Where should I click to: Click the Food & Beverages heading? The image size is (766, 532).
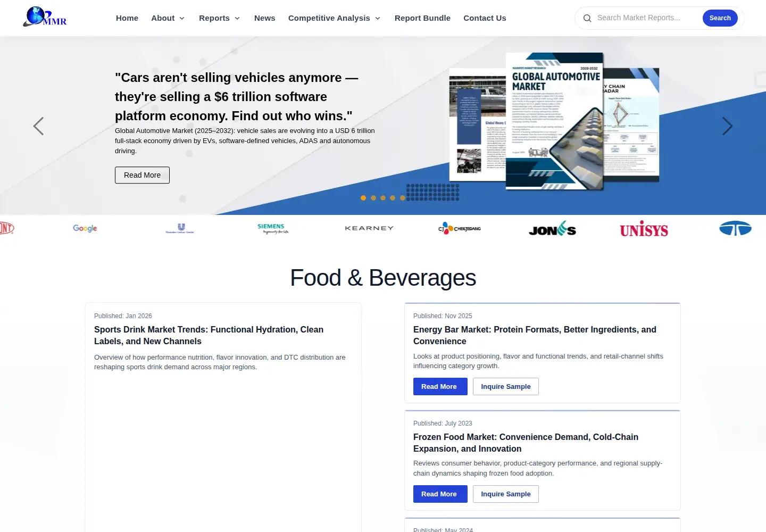point(383,278)
